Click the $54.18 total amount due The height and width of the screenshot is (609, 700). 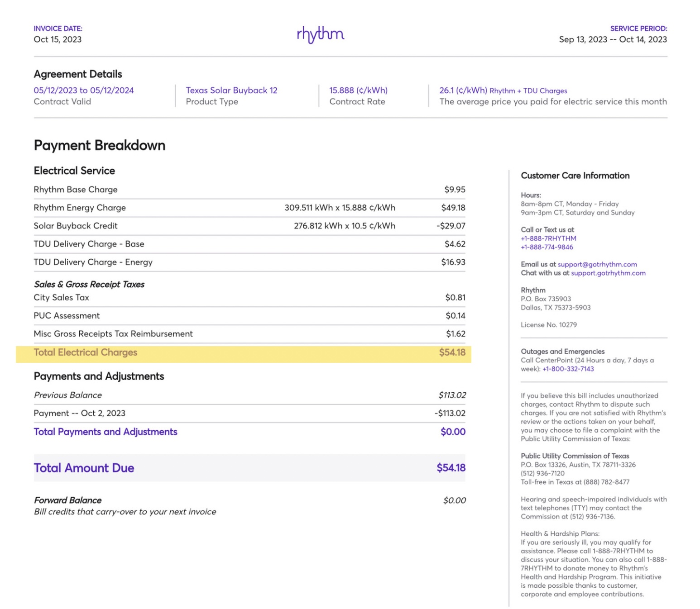point(451,468)
